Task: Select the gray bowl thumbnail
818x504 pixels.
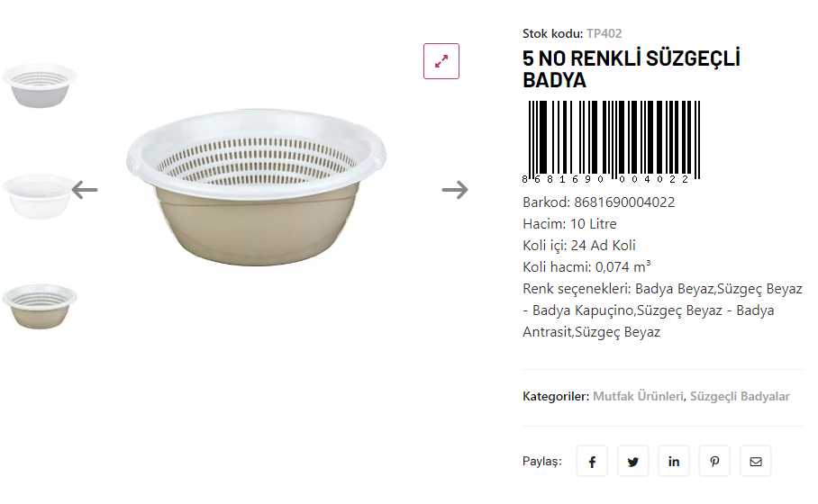Action: [x=39, y=85]
